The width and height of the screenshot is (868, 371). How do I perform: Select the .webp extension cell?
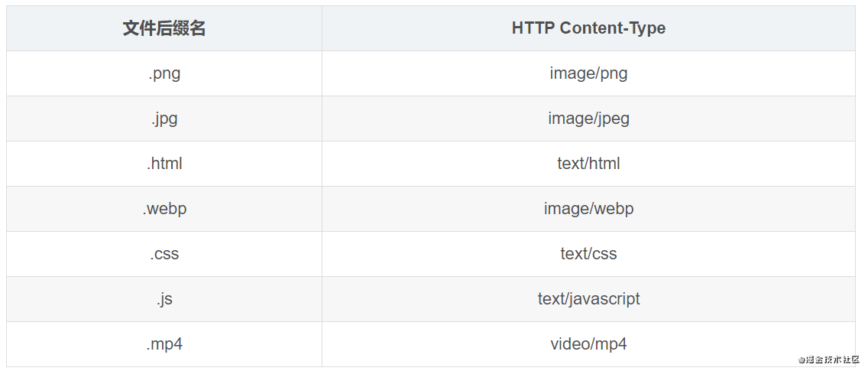164,209
